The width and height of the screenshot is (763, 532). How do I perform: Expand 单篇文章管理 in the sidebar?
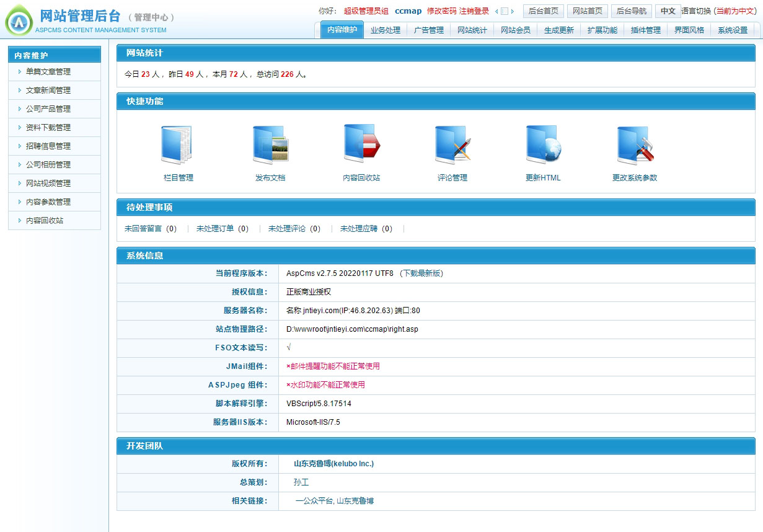click(48, 72)
